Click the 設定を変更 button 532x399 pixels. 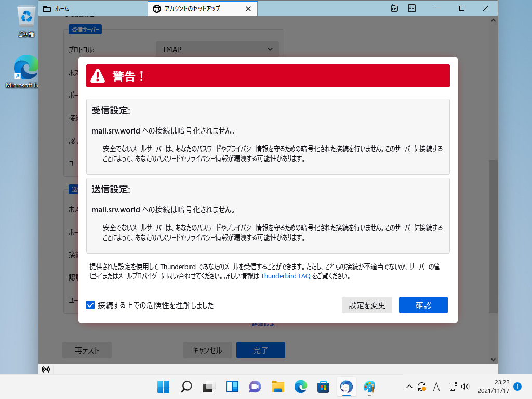(367, 305)
